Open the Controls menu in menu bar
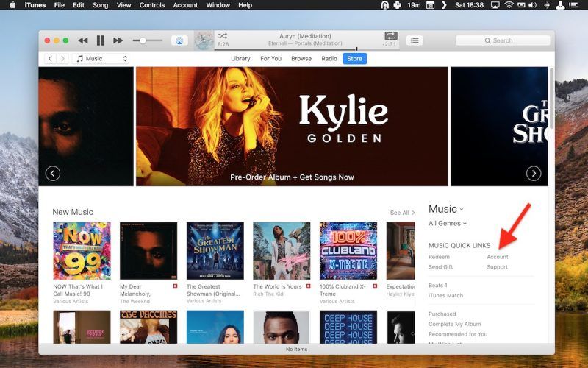The height and width of the screenshot is (368, 588). (x=152, y=5)
